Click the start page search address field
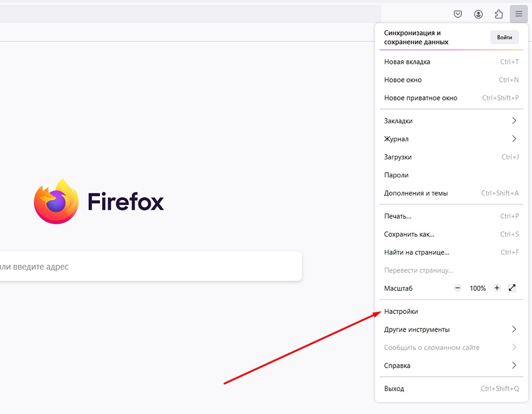The height and width of the screenshot is (414, 532). 151,266
